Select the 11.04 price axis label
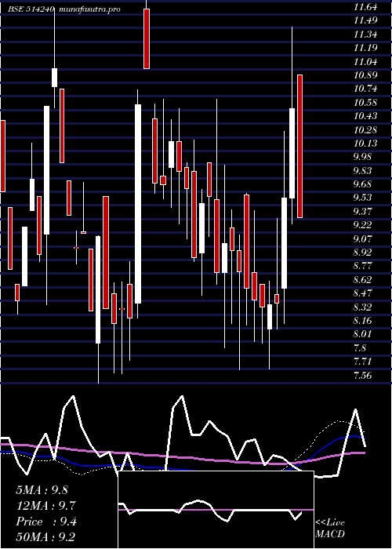 (365, 62)
